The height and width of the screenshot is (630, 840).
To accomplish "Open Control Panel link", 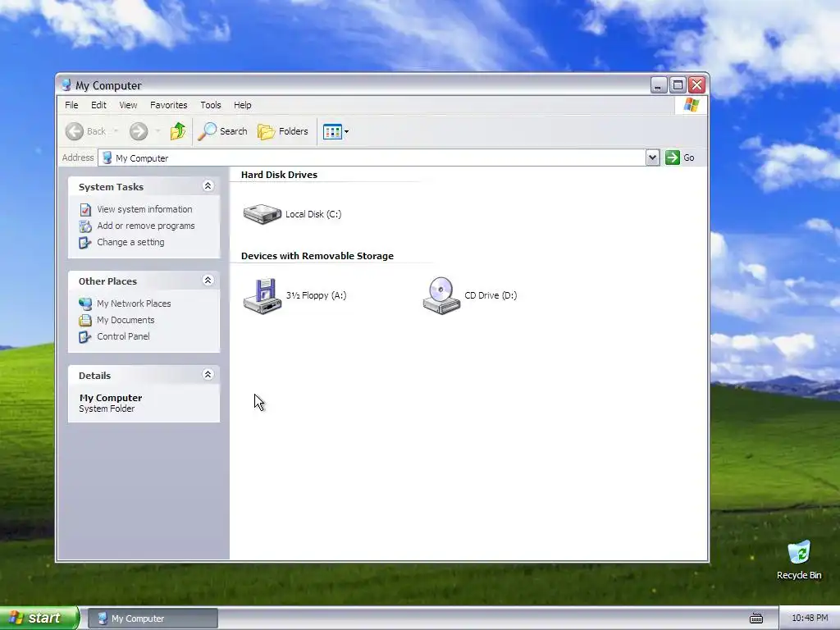I will coord(123,336).
